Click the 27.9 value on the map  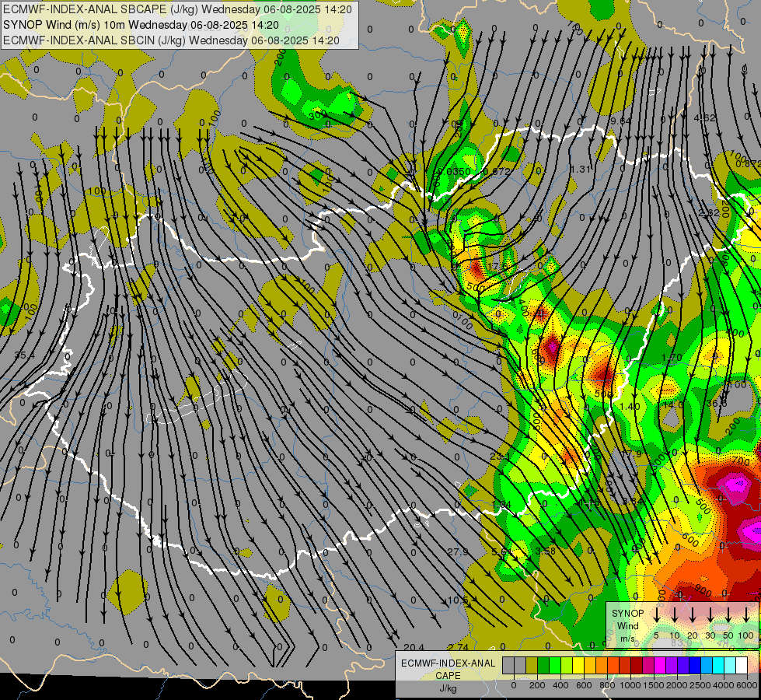coord(458,552)
